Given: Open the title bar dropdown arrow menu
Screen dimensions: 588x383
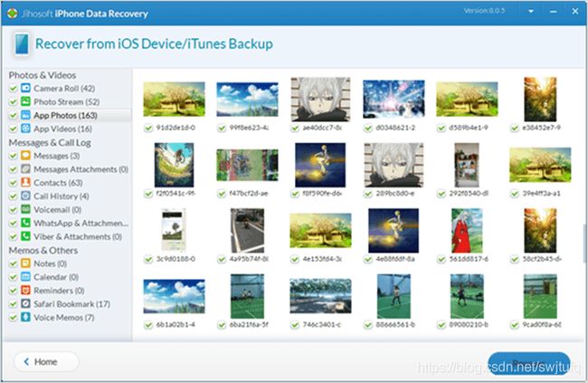Looking at the screenshot, I should click(x=531, y=11).
